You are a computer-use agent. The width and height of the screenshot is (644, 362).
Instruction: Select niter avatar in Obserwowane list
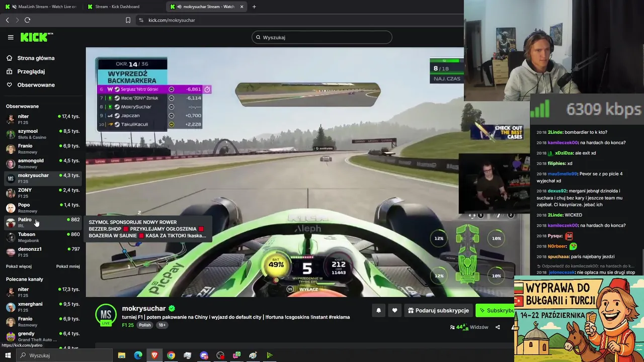tap(11, 119)
